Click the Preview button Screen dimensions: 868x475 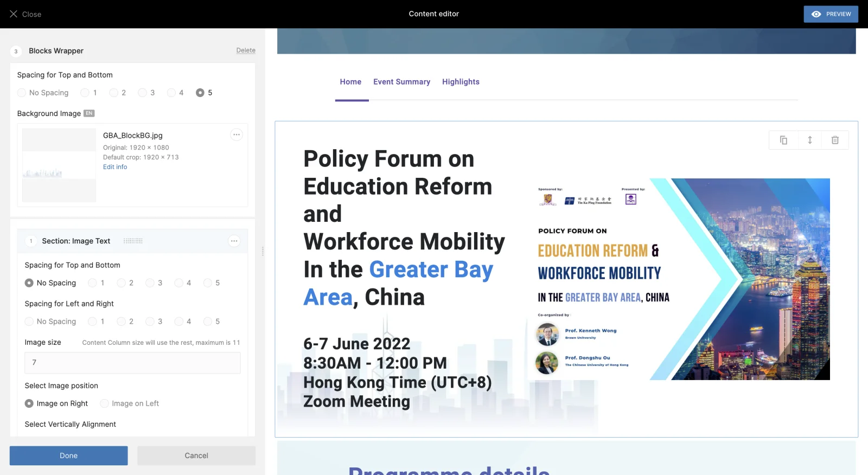(831, 14)
